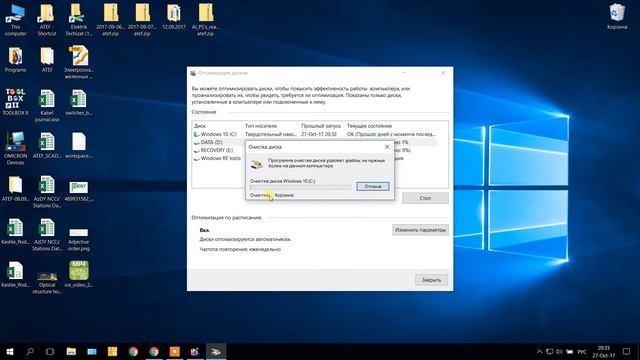The height and width of the screenshot is (360, 640).
Task: Click the Текущее состояние column header
Action: pos(369,126)
